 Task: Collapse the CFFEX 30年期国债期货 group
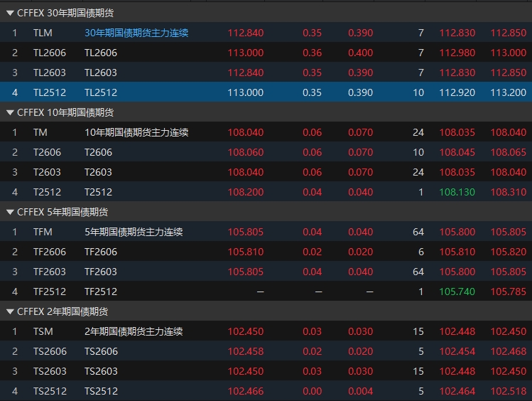10,14
